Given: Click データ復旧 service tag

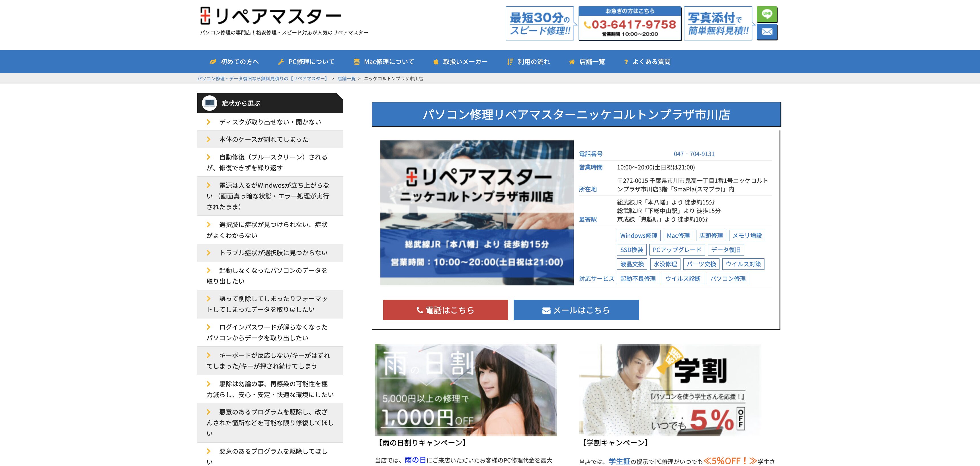Looking at the screenshot, I should click(x=726, y=250).
